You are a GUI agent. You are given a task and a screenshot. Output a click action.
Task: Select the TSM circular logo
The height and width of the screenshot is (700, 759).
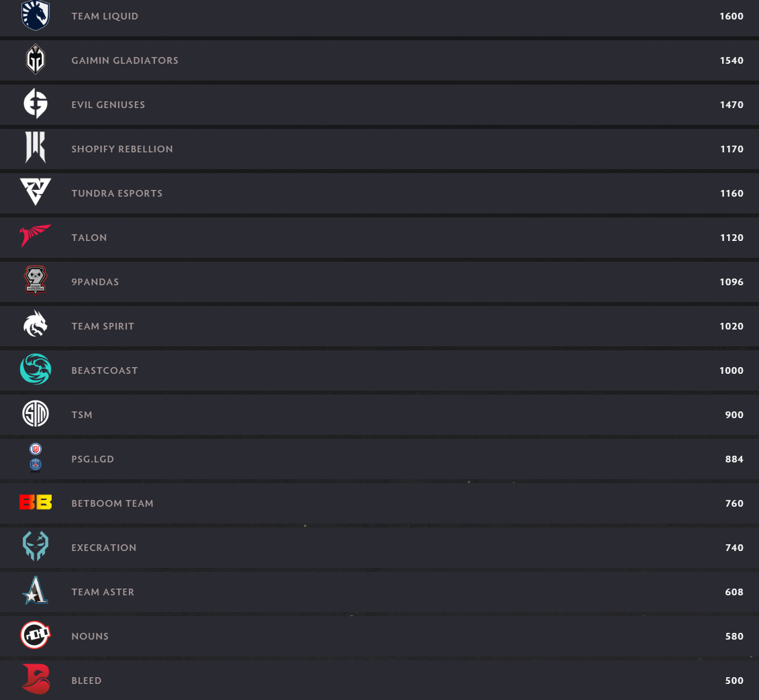[x=36, y=413]
